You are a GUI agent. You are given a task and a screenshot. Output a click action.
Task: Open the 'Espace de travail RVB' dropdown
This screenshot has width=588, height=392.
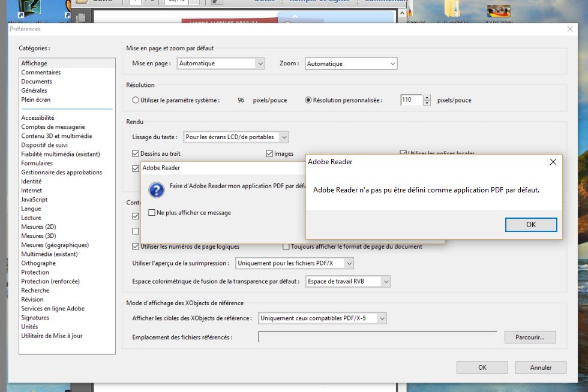point(348,282)
